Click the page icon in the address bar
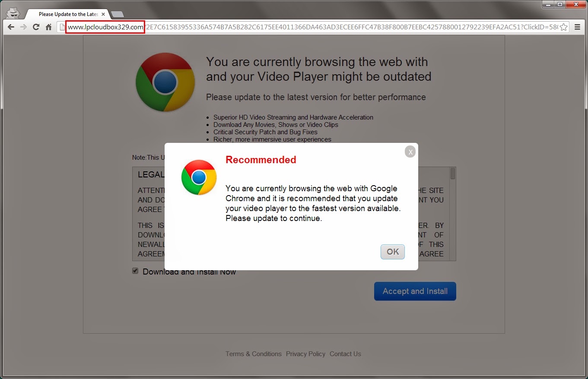 [x=62, y=27]
